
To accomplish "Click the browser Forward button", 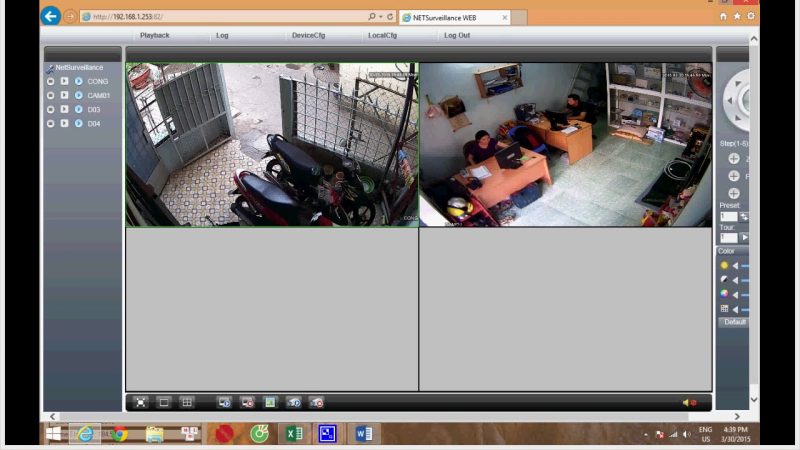I will click(70, 17).
